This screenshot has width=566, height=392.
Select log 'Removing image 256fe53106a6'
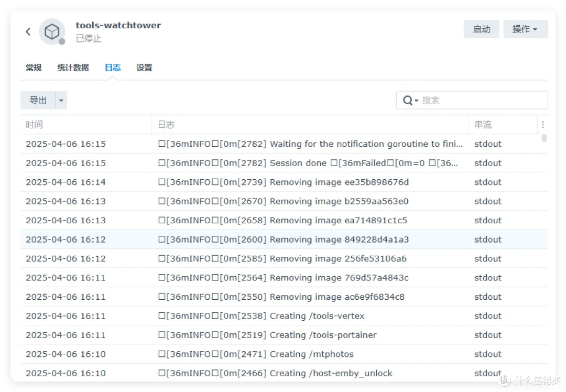284,259
